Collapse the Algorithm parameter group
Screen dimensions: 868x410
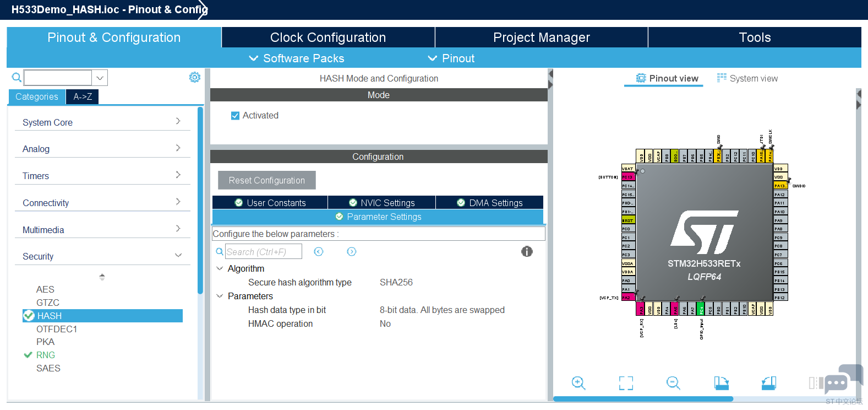pyautogui.click(x=220, y=268)
